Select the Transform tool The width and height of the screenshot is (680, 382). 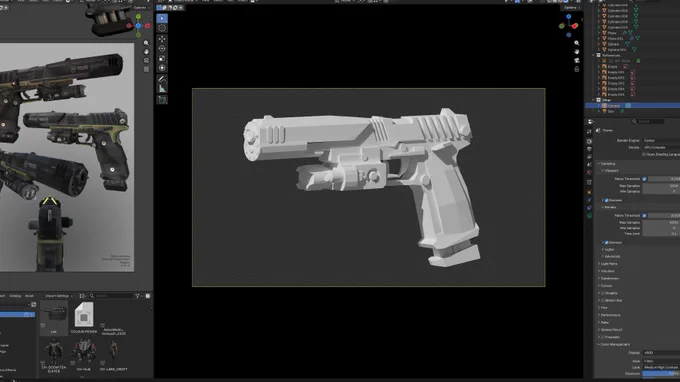pyautogui.click(x=162, y=68)
